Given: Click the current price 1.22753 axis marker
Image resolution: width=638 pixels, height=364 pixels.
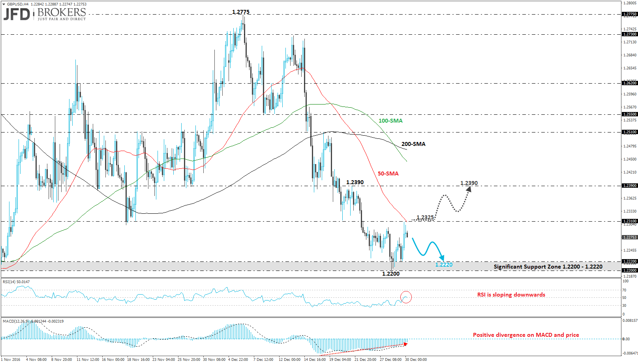Looking at the screenshot, I should [x=630, y=237].
